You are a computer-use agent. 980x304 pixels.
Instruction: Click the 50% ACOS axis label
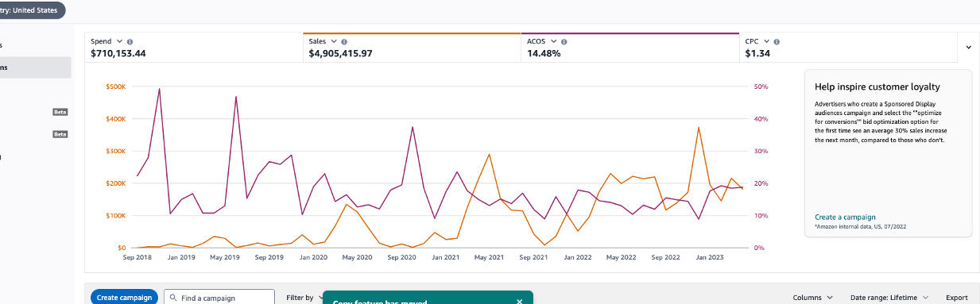click(x=760, y=86)
